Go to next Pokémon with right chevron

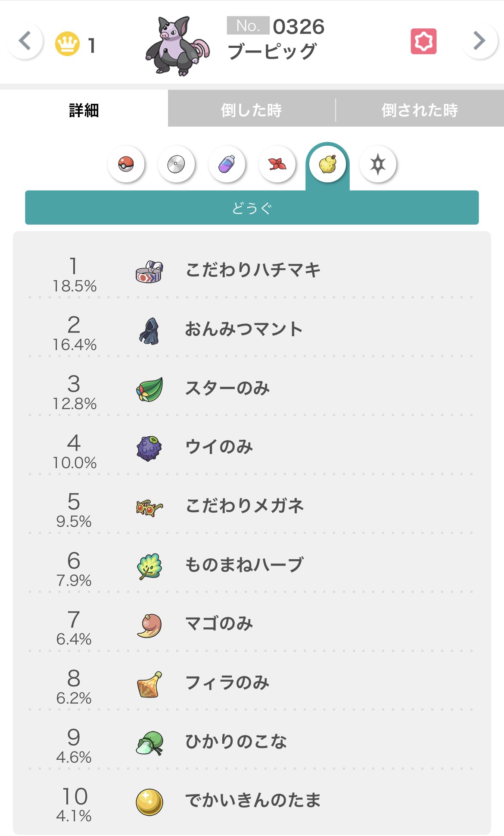tap(479, 41)
